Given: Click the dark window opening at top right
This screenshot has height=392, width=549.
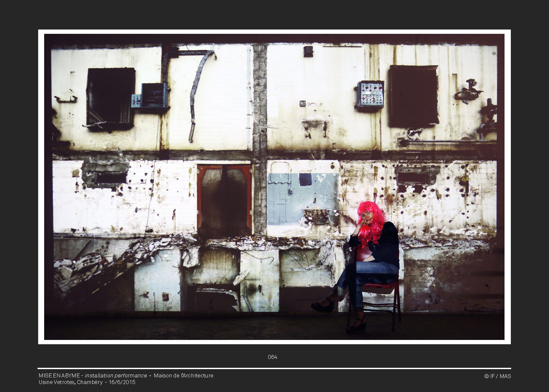Looking at the screenshot, I should [414, 96].
